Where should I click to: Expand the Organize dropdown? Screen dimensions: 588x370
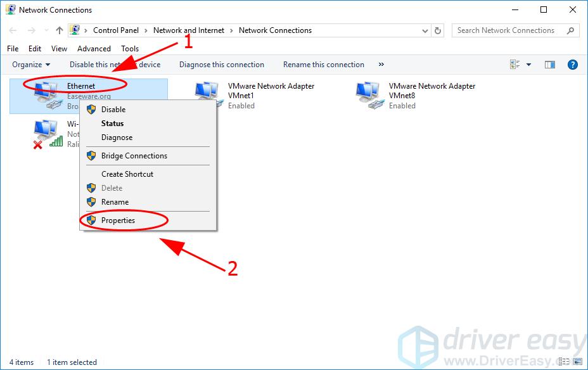coord(30,65)
